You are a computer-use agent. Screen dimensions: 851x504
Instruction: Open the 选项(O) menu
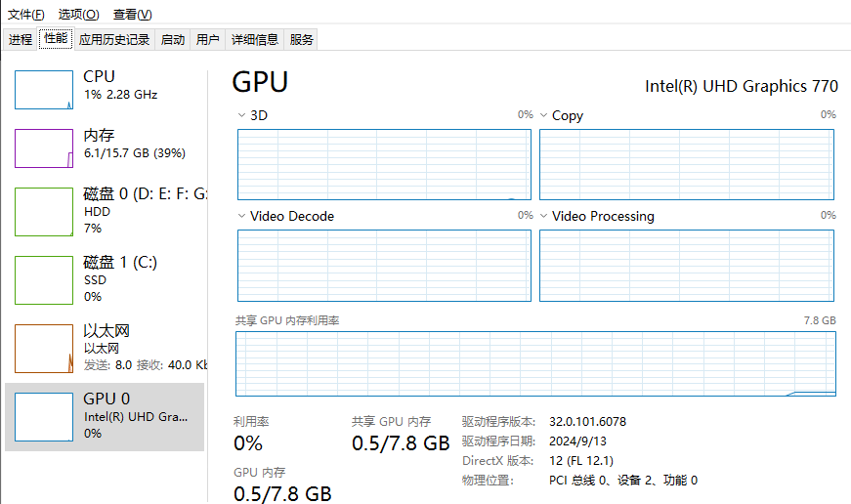tap(78, 15)
